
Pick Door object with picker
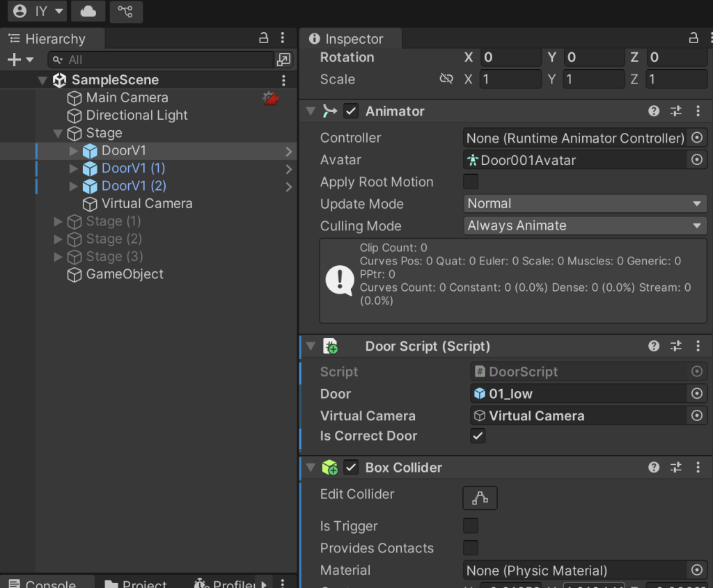click(x=696, y=394)
